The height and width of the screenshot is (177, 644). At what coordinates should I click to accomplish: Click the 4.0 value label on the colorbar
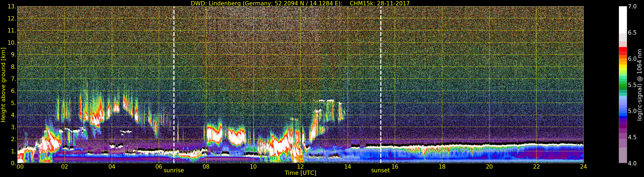coord(632,163)
